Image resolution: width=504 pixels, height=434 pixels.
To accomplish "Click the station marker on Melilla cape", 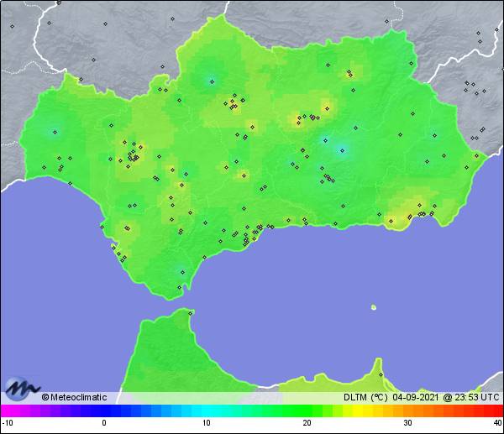I will pos(381,374).
